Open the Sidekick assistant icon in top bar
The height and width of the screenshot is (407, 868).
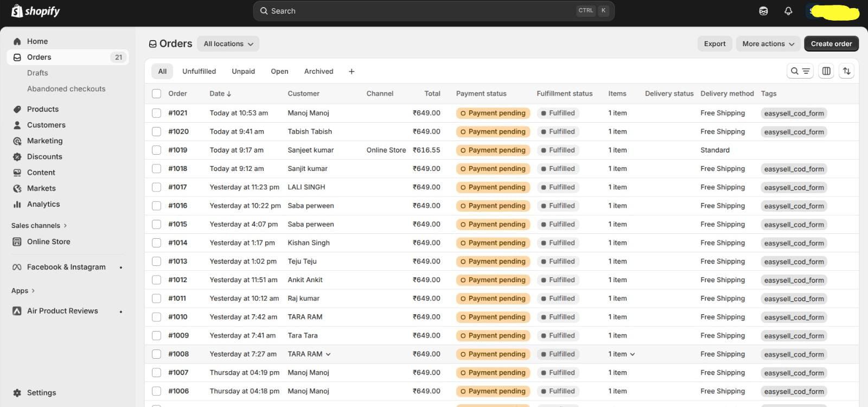coord(763,11)
